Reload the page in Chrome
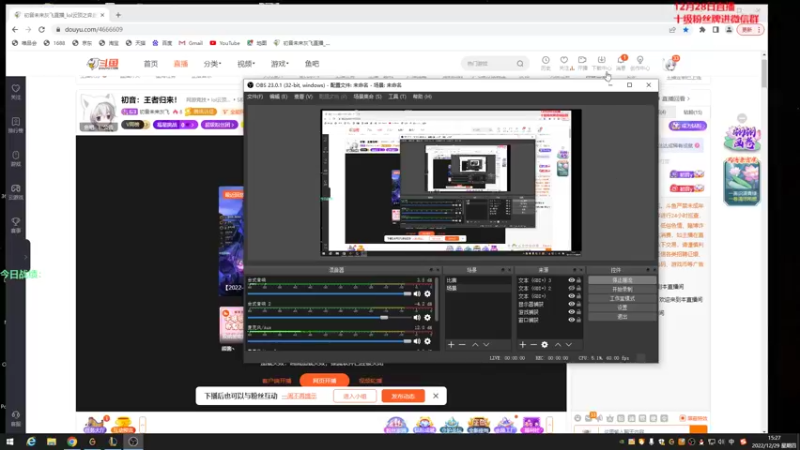The width and height of the screenshot is (800, 450). 41,30
